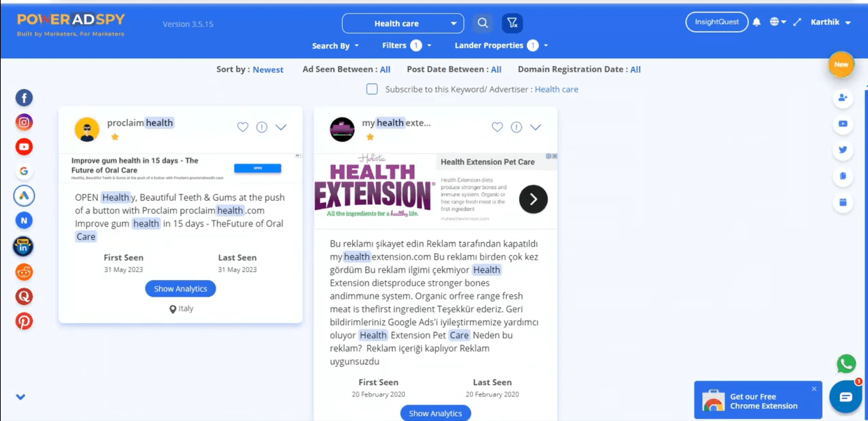
Task: Open the Lander Properties menu
Action: pos(501,46)
